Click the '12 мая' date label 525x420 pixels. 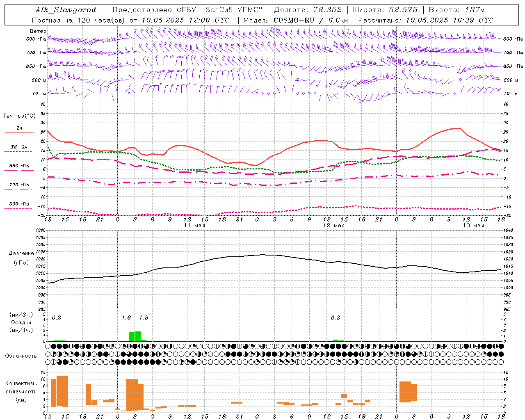(x=334, y=226)
